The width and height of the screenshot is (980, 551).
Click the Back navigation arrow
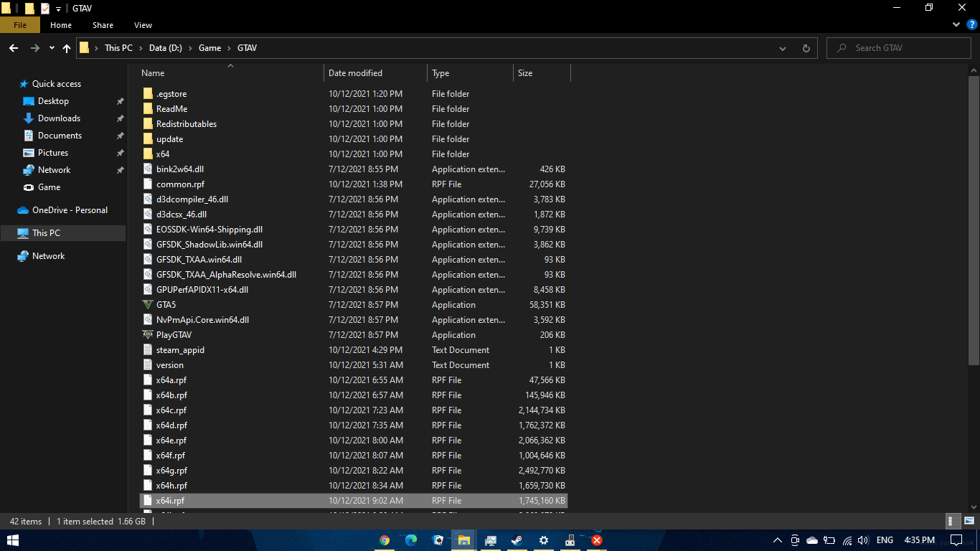point(13,48)
